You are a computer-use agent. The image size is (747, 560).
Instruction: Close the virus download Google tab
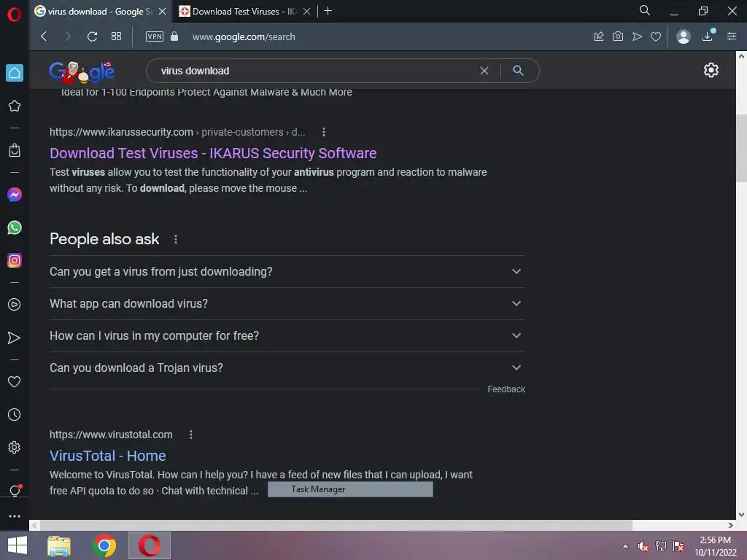click(163, 12)
